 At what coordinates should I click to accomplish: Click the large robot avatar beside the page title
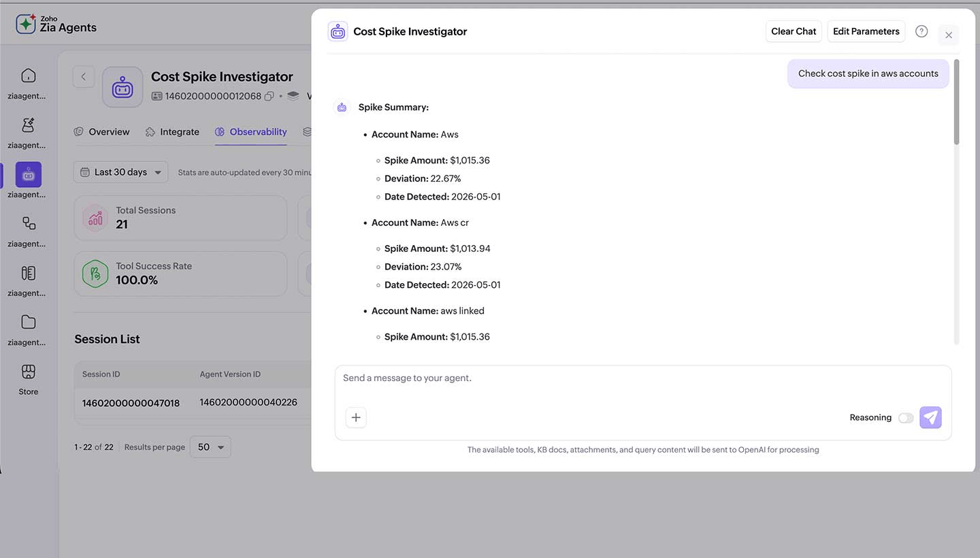click(122, 87)
